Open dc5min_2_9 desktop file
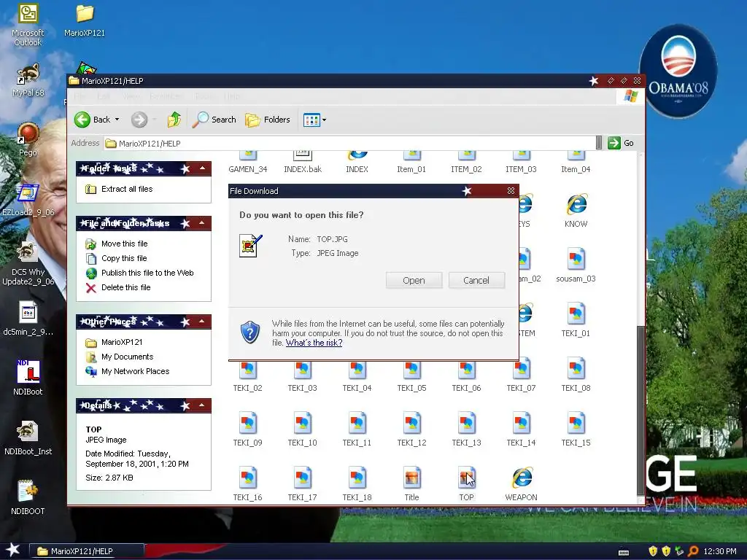Image resolution: width=747 pixels, height=560 pixels. (28, 319)
